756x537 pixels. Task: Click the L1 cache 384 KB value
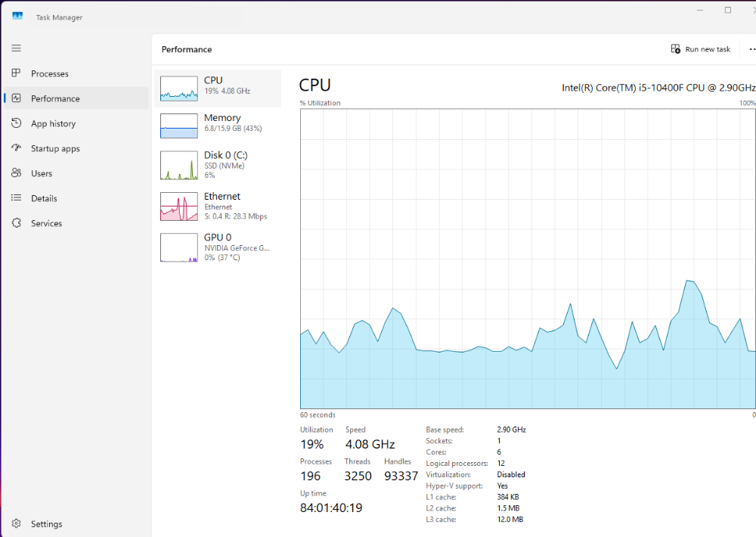click(x=508, y=497)
